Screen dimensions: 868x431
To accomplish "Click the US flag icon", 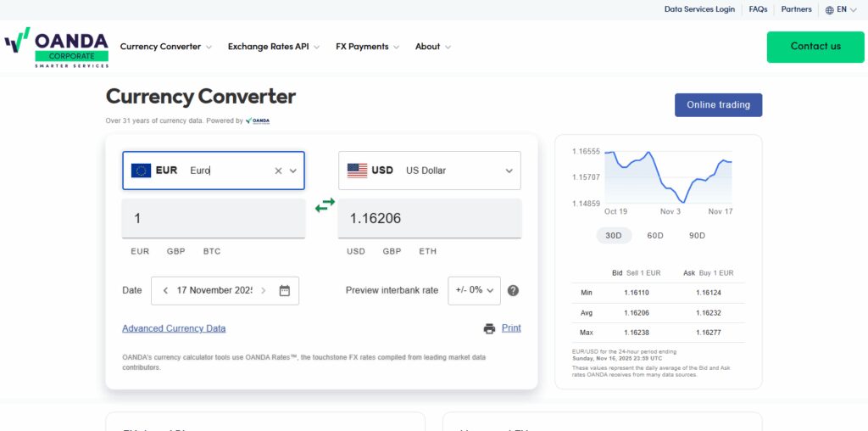I will coord(357,171).
